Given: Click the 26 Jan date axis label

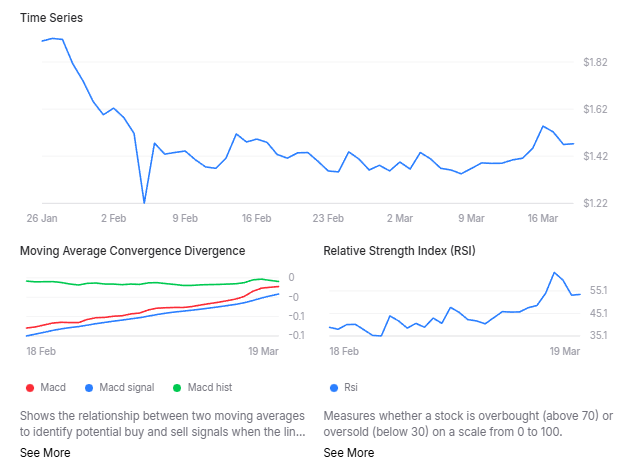Looking at the screenshot, I should (42, 217).
